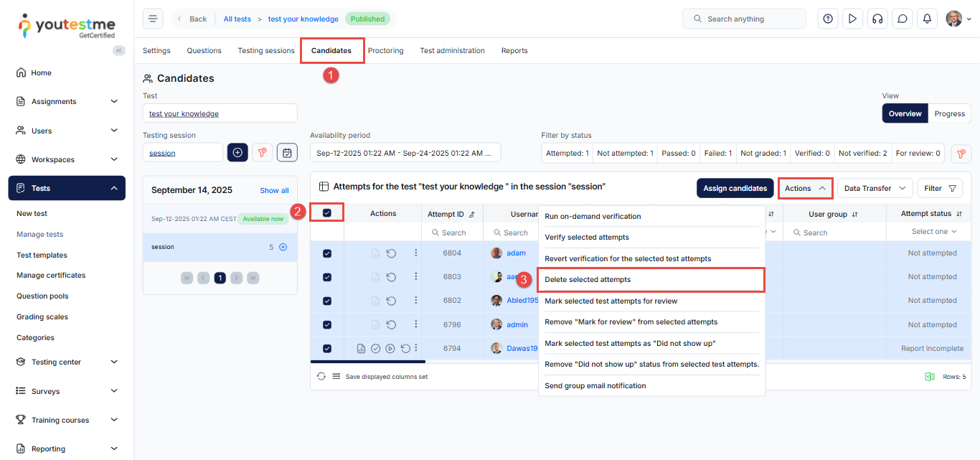Uncheck the checkbox for attempt 6794
This screenshot has height=460, width=980.
[x=327, y=349]
